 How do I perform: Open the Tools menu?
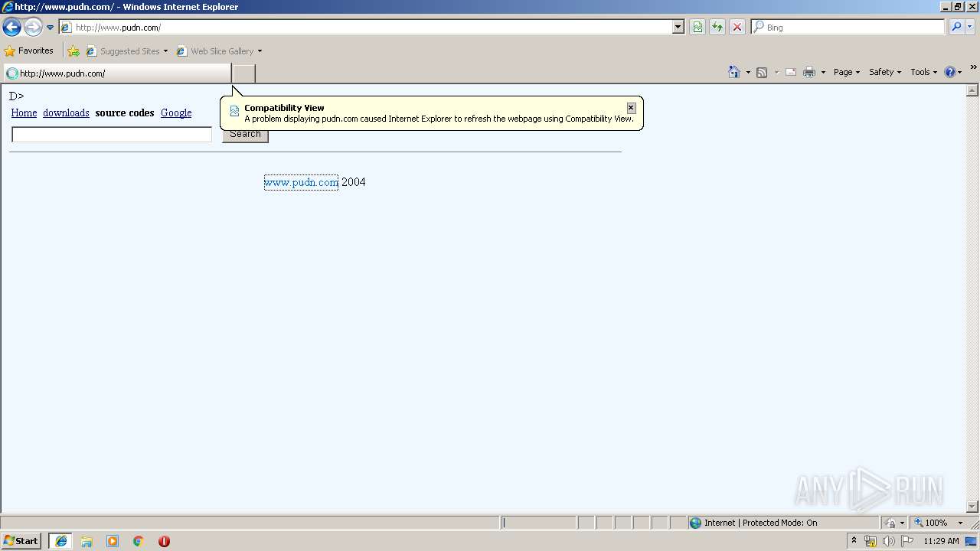click(923, 72)
